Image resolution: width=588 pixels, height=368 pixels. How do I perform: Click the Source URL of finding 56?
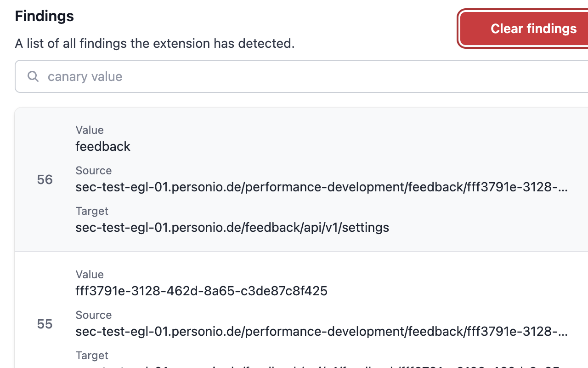[x=322, y=187]
